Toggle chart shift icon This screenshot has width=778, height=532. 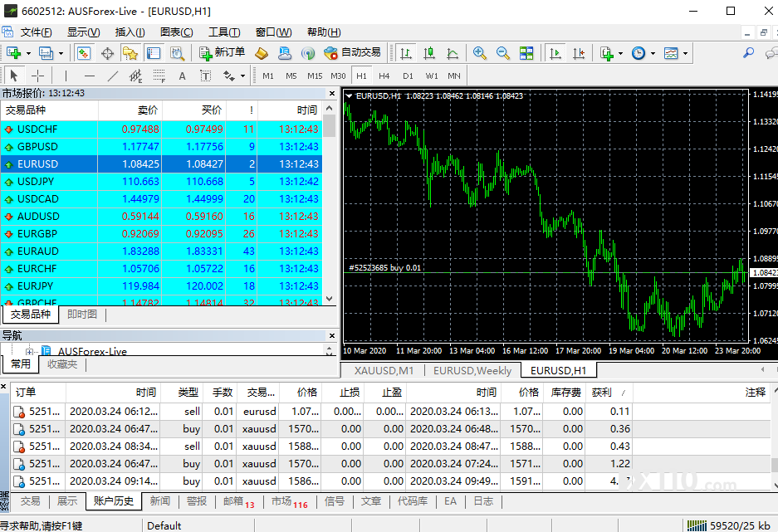click(x=579, y=53)
